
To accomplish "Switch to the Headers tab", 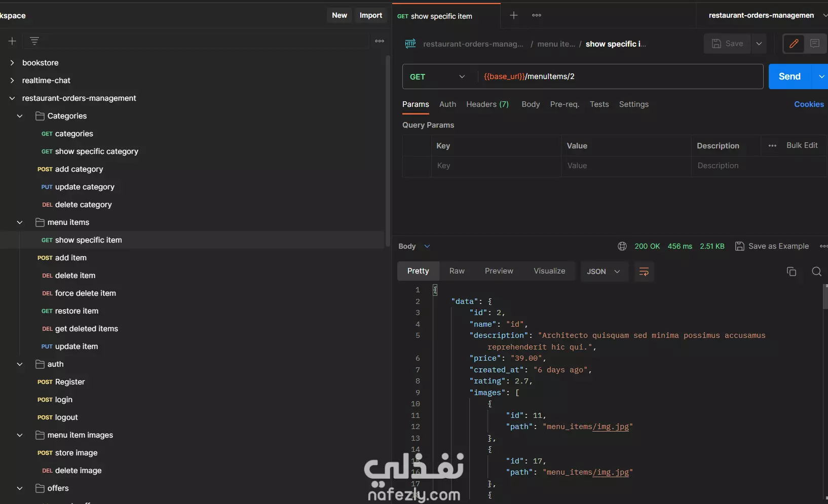I will [487, 104].
